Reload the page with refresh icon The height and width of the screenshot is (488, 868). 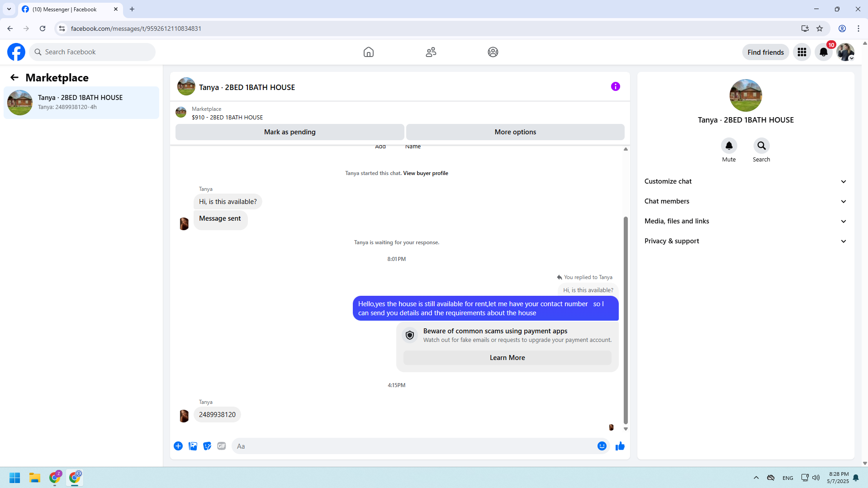43,28
